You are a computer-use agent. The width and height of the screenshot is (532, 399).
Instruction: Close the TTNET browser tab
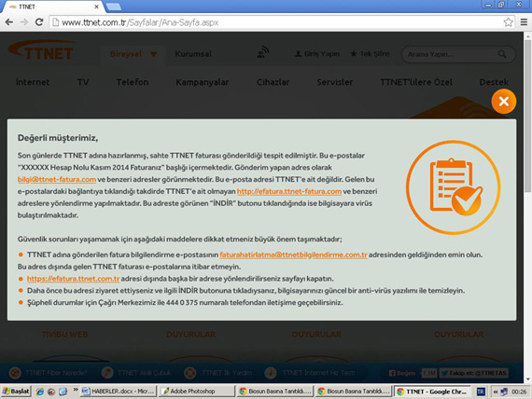click(96, 7)
